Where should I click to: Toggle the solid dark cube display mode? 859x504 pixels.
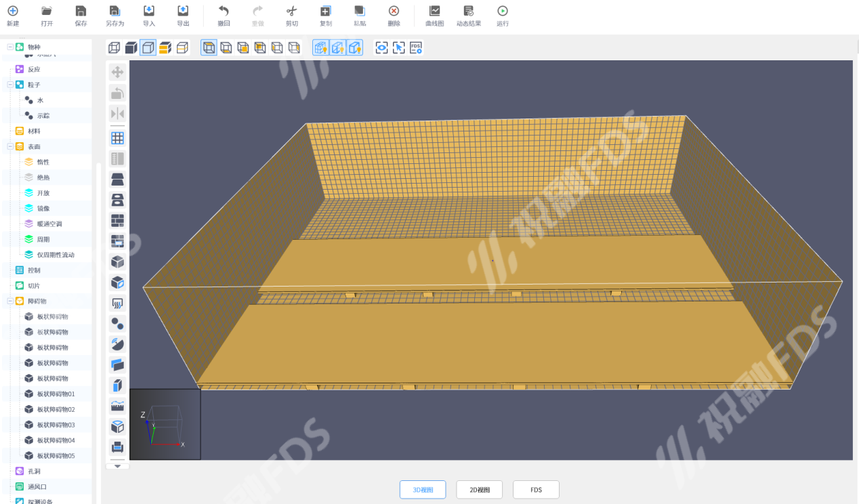(131, 47)
